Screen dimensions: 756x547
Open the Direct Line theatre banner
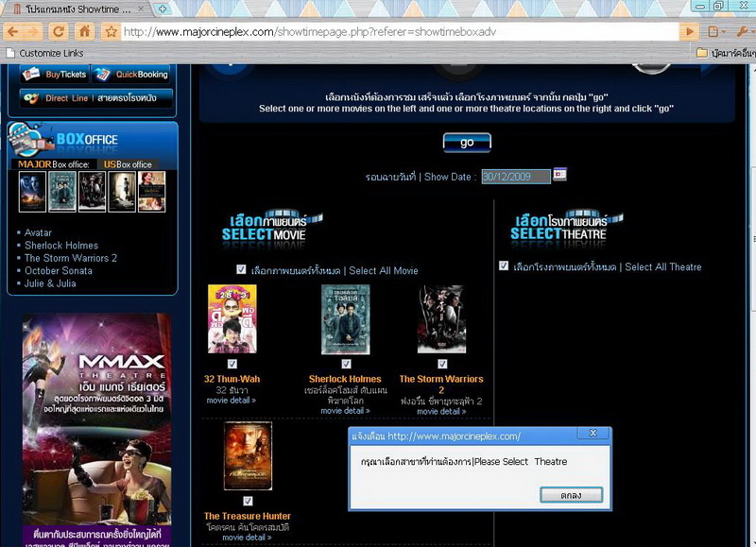(96, 98)
